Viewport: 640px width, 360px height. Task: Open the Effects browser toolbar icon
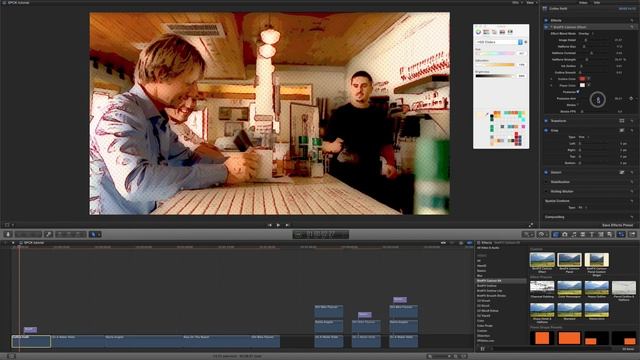(556, 234)
